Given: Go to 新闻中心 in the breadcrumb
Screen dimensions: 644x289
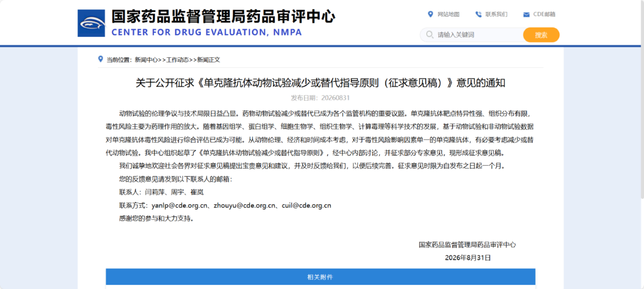Looking at the screenshot, I should click(146, 60).
